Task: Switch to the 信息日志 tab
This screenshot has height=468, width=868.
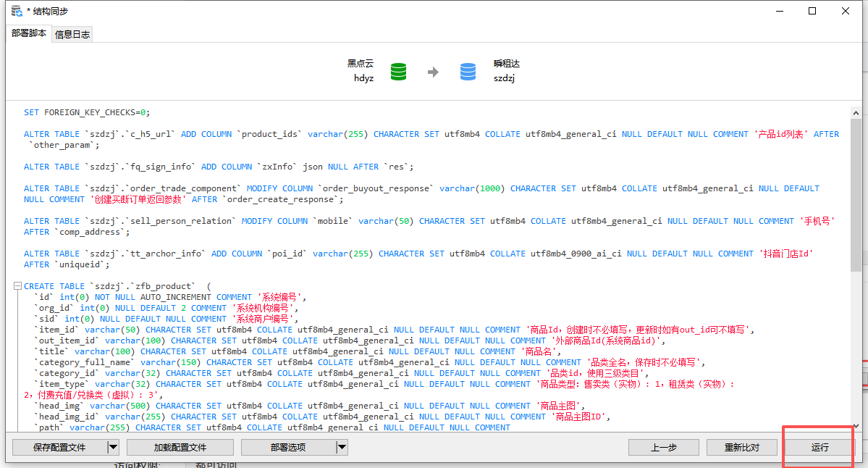Action: (x=72, y=34)
